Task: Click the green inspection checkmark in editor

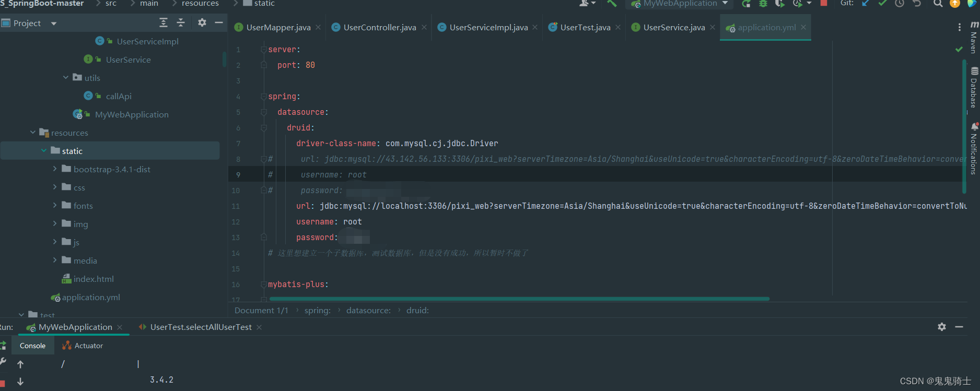Action: click(x=959, y=49)
